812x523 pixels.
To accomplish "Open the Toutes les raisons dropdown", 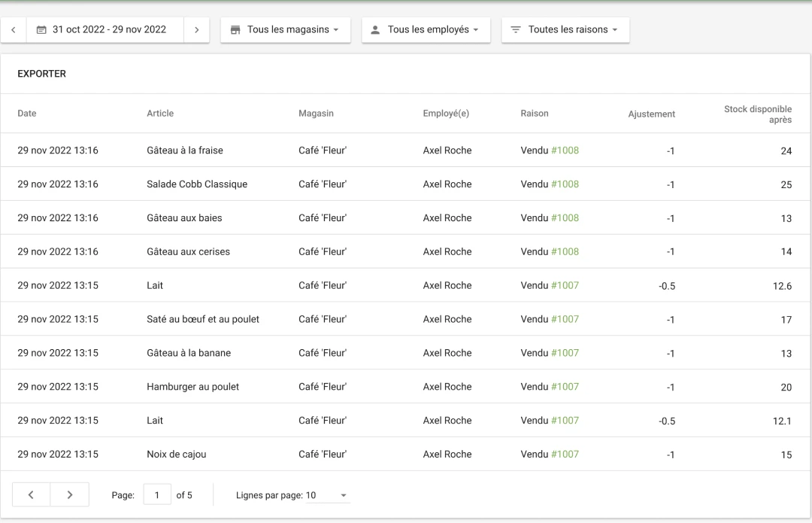I will pyautogui.click(x=565, y=30).
